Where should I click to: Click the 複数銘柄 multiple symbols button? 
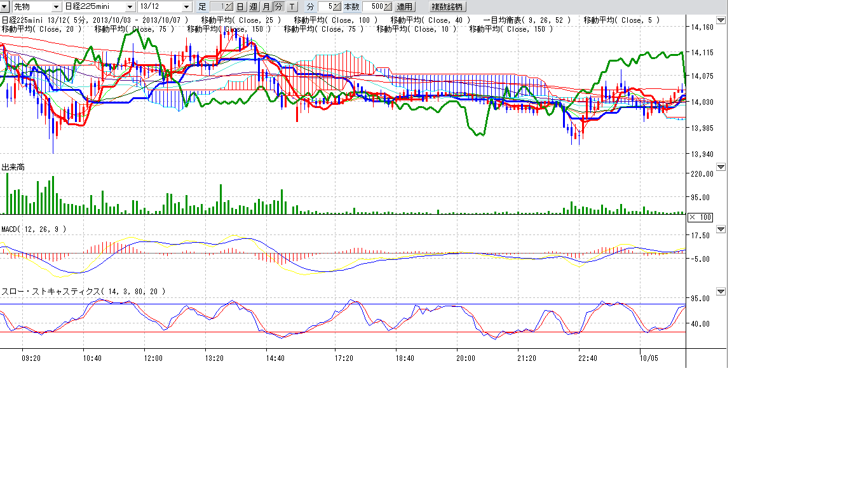point(447,6)
